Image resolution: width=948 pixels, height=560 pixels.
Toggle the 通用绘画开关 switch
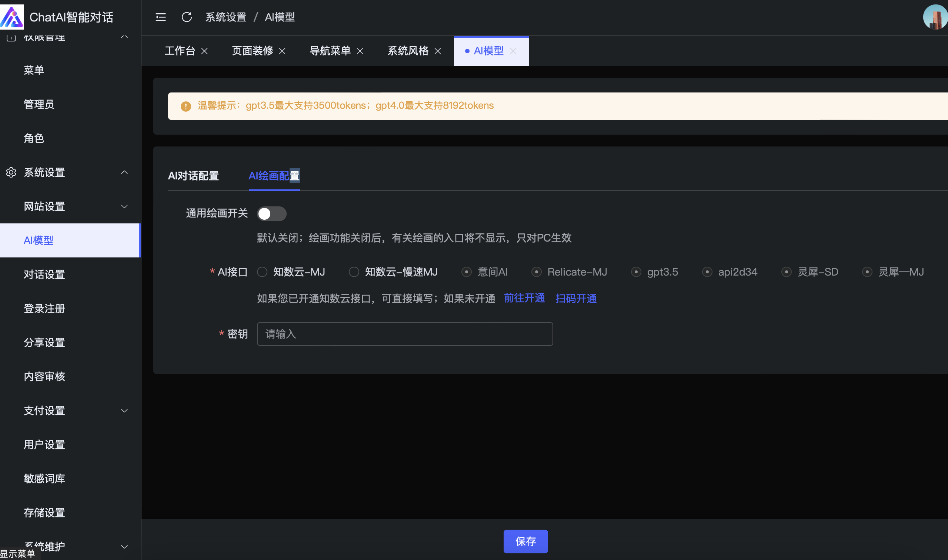coord(271,214)
